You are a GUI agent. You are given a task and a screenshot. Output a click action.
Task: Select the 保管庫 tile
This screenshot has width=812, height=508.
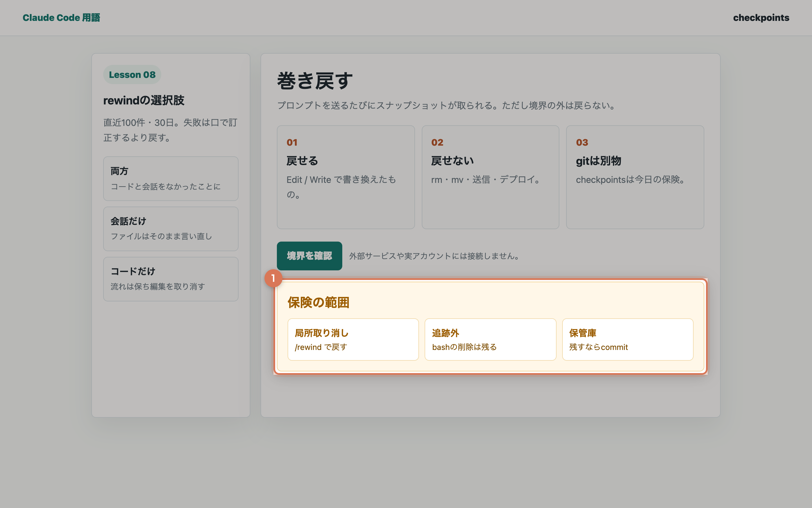(627, 339)
